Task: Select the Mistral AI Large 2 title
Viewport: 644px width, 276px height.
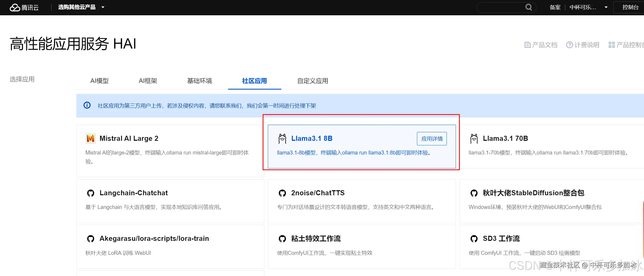Action: point(129,138)
